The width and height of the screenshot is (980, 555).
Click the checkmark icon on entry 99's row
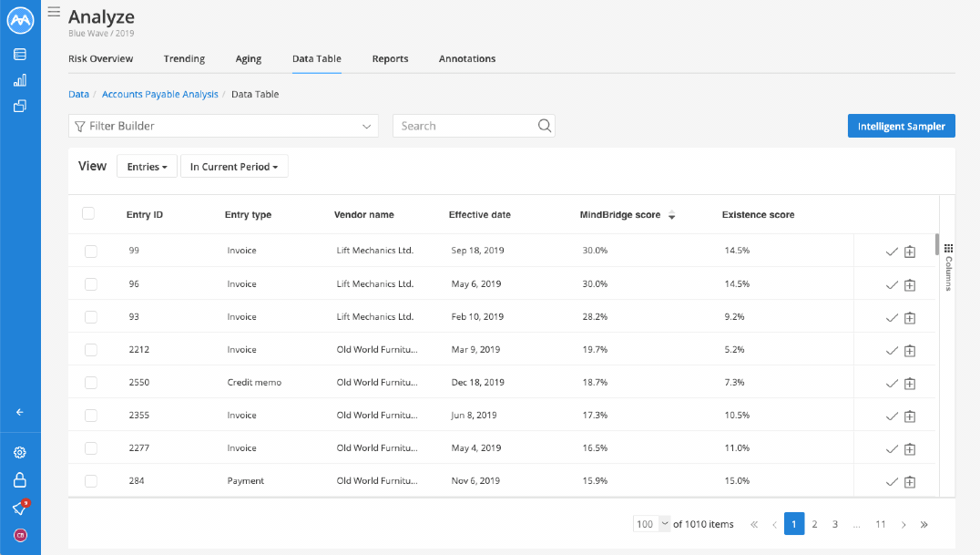tap(892, 252)
